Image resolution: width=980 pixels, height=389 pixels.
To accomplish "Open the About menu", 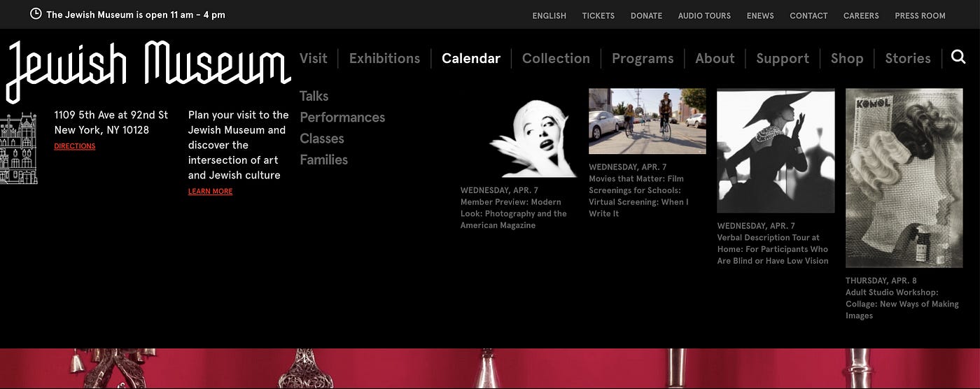I will (x=715, y=58).
